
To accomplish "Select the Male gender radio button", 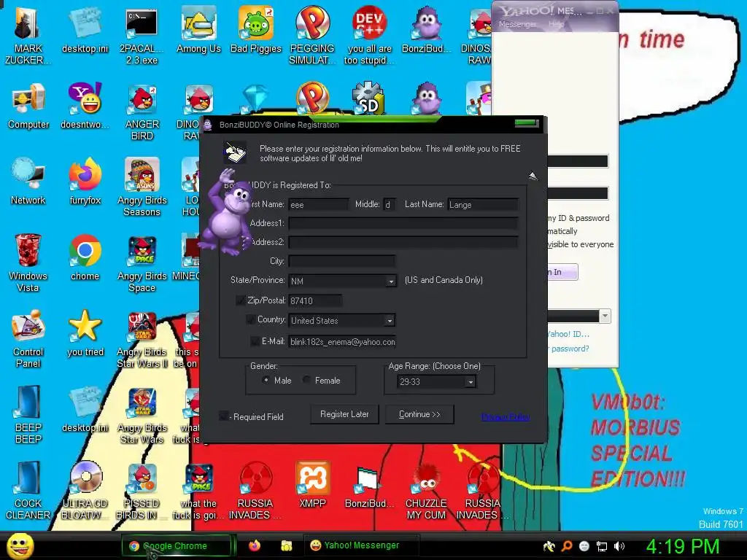I will (x=266, y=380).
